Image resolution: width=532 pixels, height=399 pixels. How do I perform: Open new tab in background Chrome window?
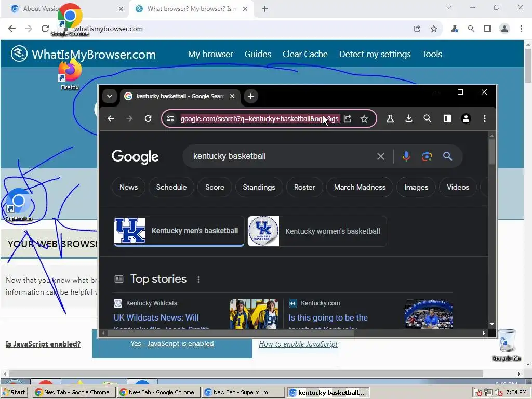265,9
